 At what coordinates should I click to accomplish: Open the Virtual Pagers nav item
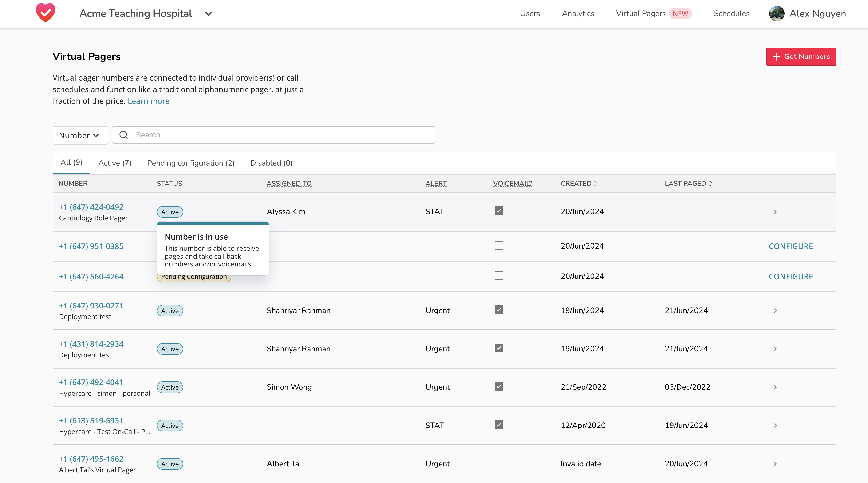pyautogui.click(x=641, y=14)
